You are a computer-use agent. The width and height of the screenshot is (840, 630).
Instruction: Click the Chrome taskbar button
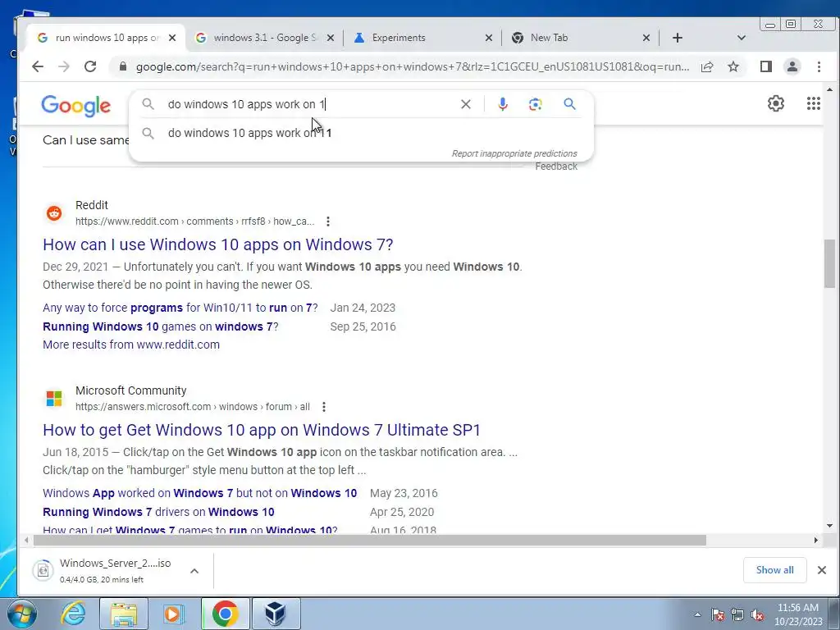point(225,614)
